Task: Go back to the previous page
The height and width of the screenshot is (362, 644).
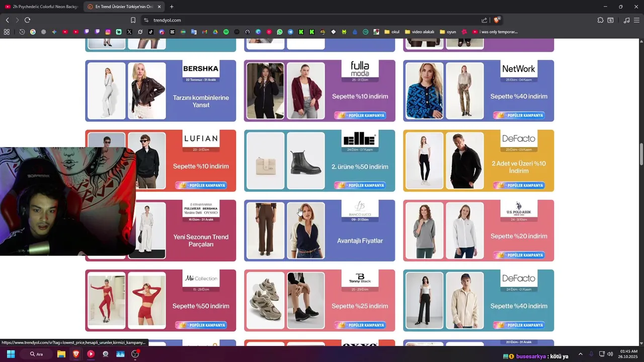Action: (7, 20)
